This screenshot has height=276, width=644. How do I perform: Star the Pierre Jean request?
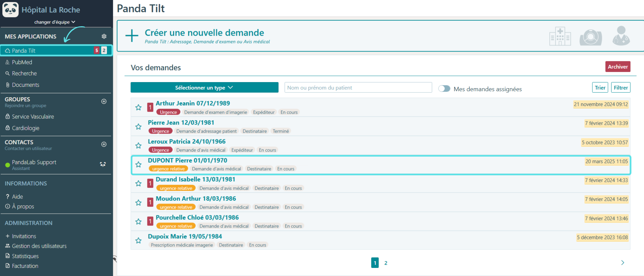pyautogui.click(x=139, y=127)
